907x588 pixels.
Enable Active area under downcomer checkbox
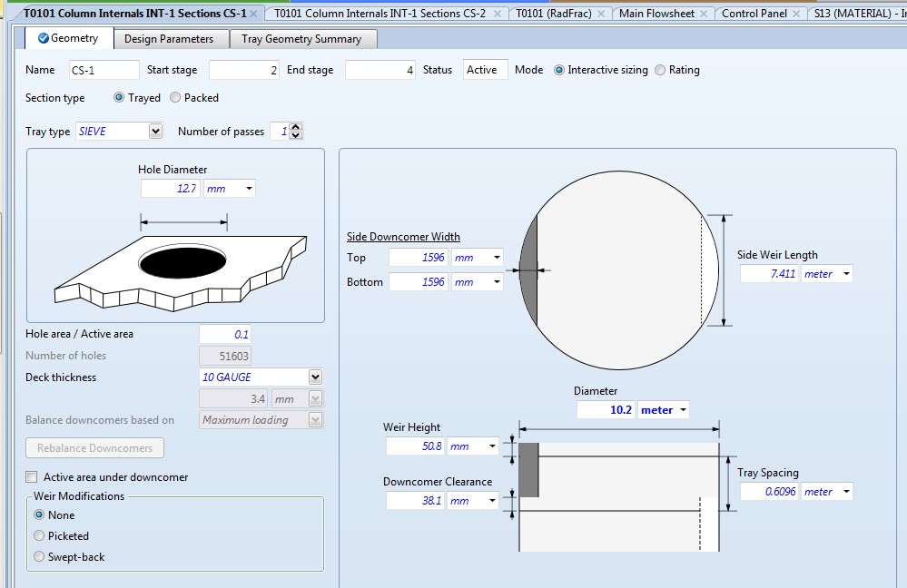coord(31,477)
